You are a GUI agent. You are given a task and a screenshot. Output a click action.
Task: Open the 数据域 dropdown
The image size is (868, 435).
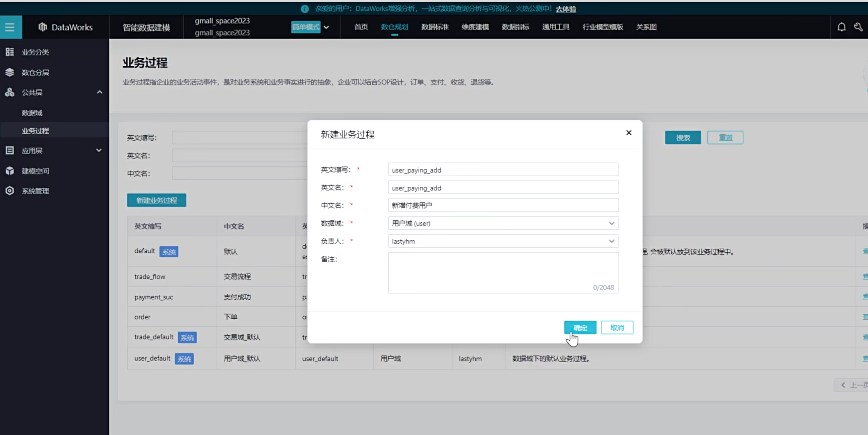click(503, 223)
